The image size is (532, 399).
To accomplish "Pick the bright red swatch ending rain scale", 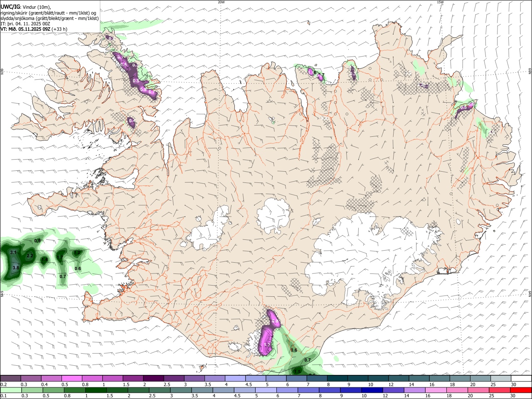I will tap(521, 390).
